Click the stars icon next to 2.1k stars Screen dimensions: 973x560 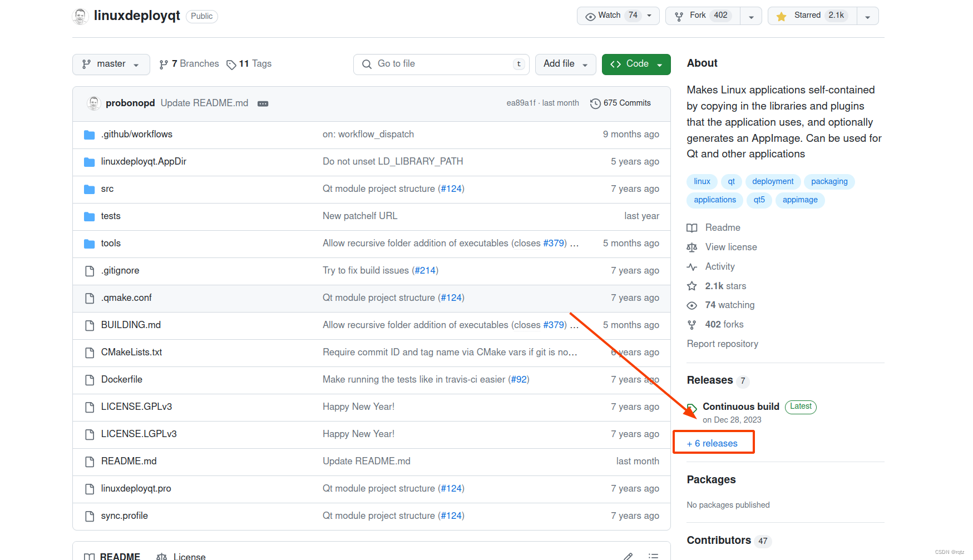point(692,286)
